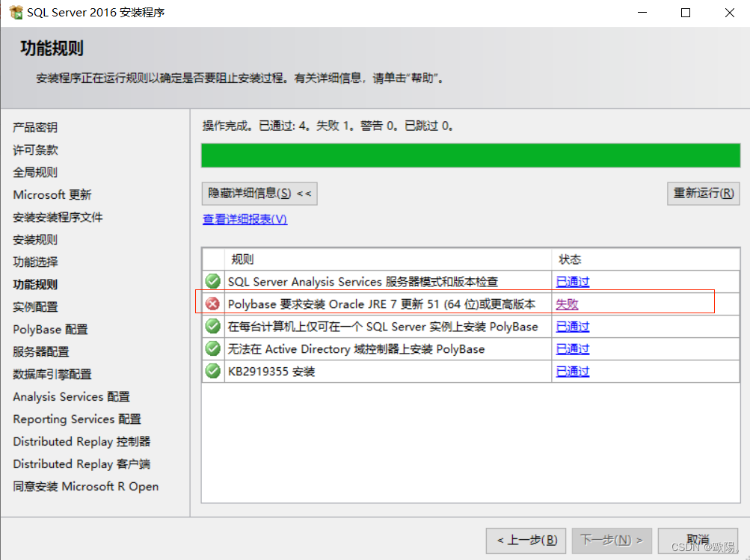Open 已通过 link for single-instance PolyBase rule

click(573, 327)
